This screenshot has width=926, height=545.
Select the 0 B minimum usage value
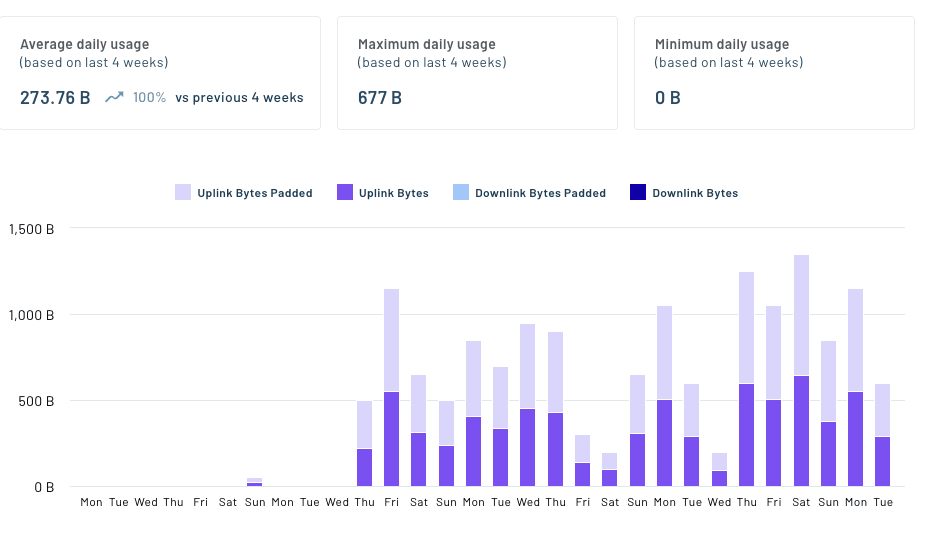668,97
